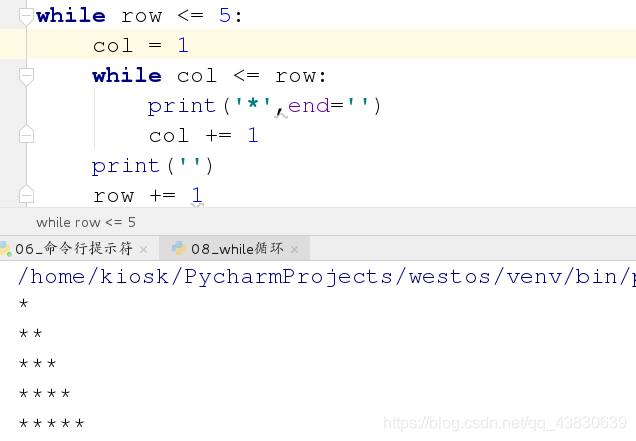Screen dimensions: 636x441
Task: Click Python icon on 08_while循环 tab
Action: coord(178,248)
